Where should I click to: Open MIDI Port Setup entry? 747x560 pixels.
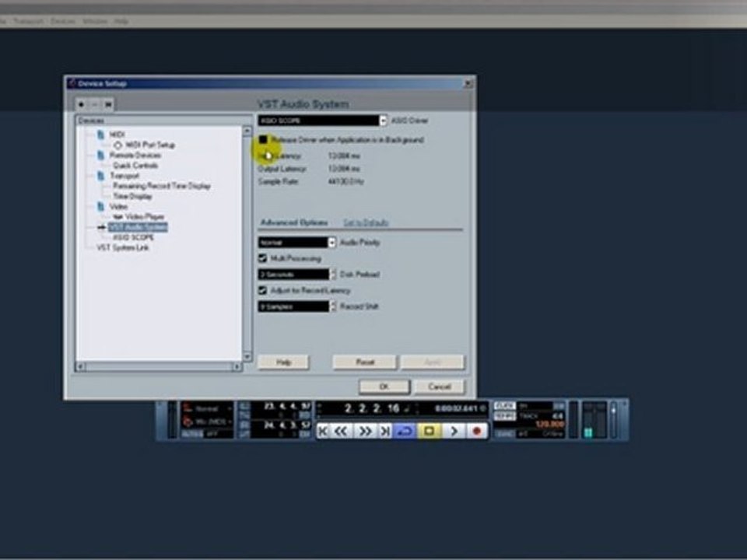coord(150,145)
